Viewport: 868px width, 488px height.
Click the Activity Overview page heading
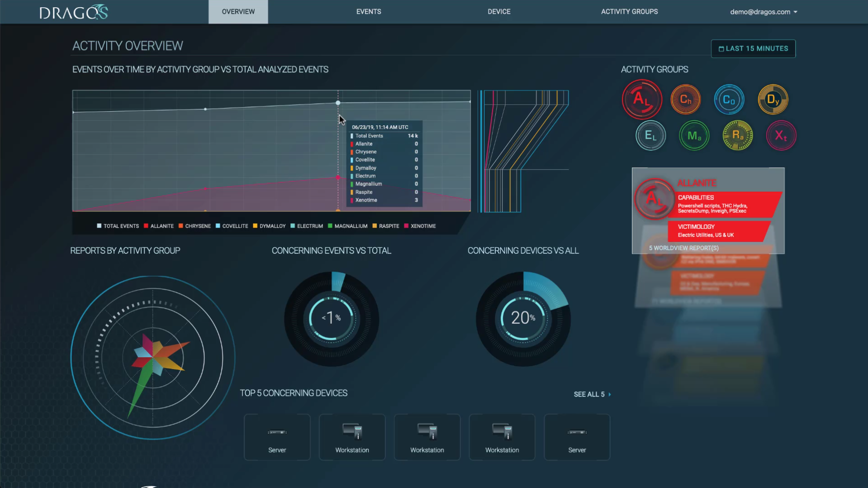pyautogui.click(x=128, y=46)
